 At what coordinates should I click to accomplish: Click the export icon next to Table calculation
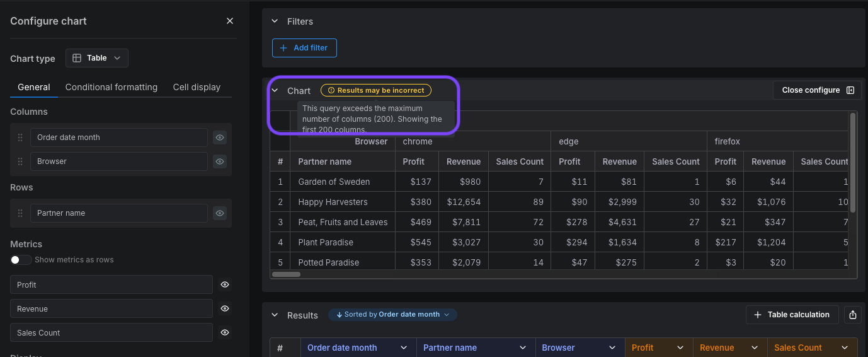[x=853, y=315]
